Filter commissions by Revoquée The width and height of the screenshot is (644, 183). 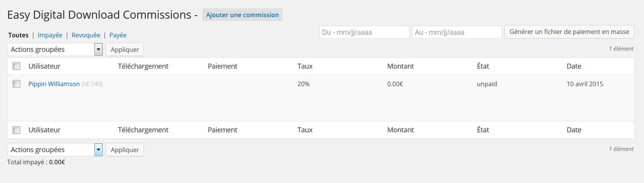pyautogui.click(x=86, y=35)
